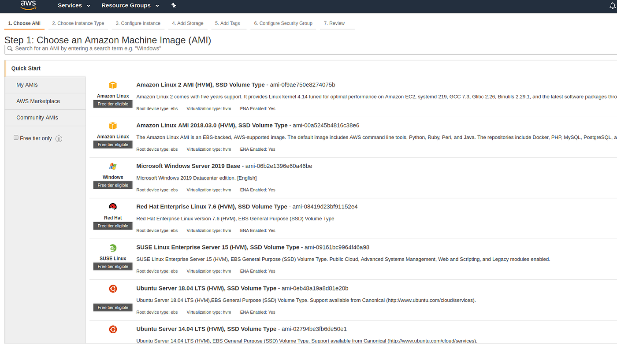Select the Amazon Linux 2 AMI (HVM) title
Image resolution: width=617 pixels, height=364 pixels.
[x=201, y=85]
